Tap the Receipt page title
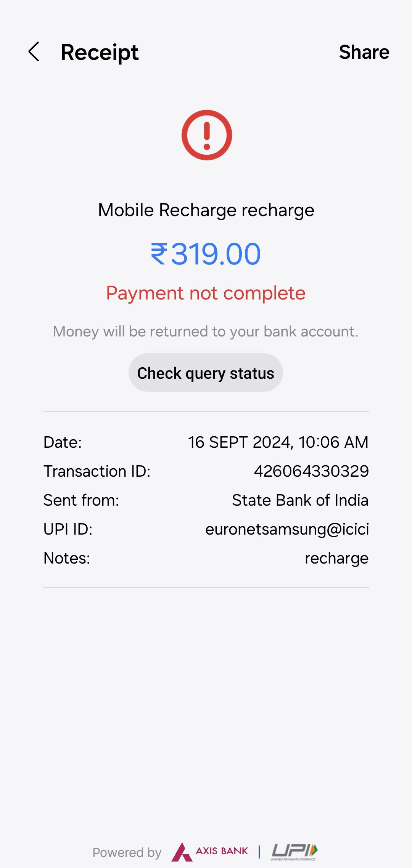Image resolution: width=412 pixels, height=868 pixels. 100,52
